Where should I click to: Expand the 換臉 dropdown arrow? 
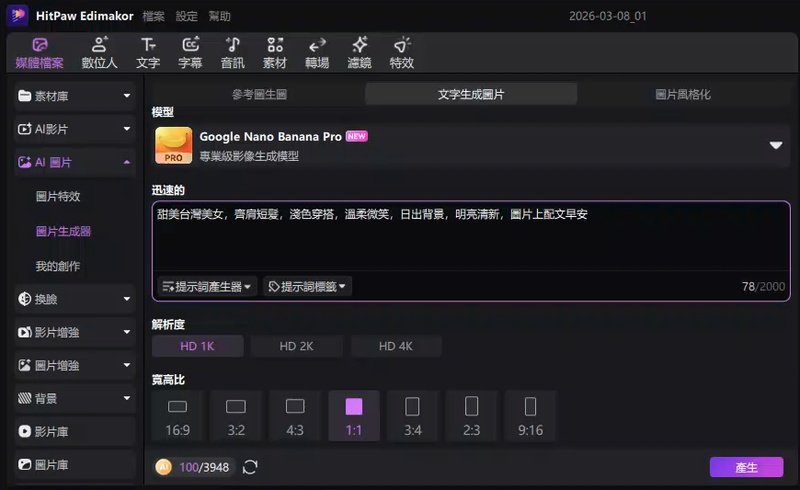pos(127,299)
